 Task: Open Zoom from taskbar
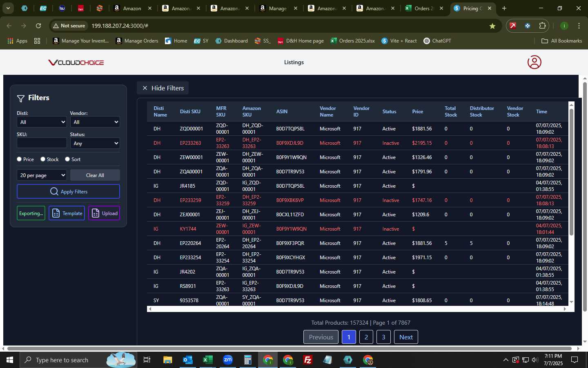(227, 360)
